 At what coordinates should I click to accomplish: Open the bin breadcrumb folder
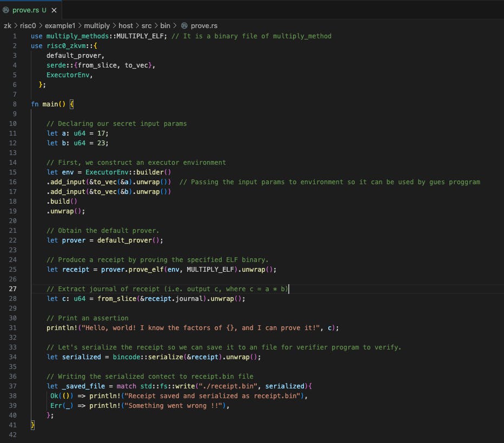pos(165,26)
